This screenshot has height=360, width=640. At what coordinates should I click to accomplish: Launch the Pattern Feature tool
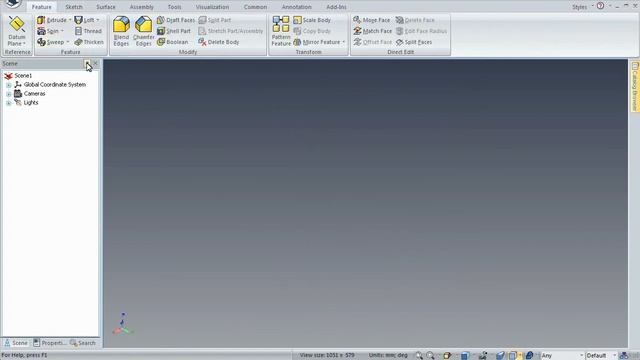point(281,31)
